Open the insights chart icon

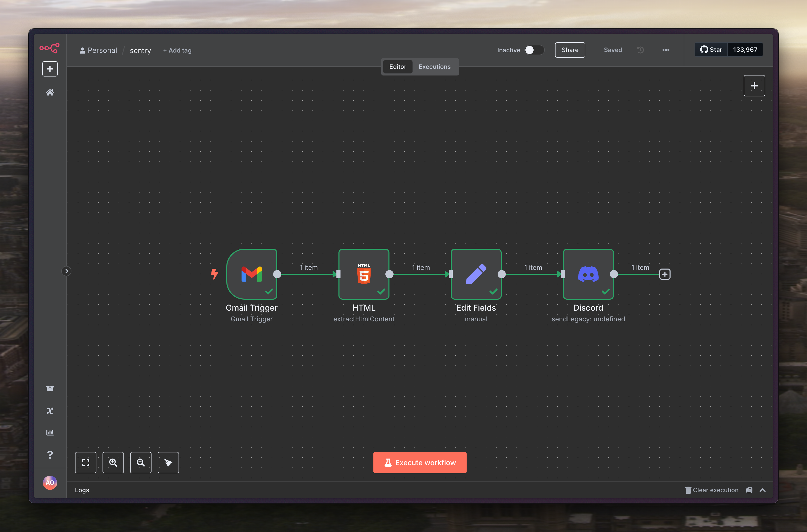pos(50,433)
